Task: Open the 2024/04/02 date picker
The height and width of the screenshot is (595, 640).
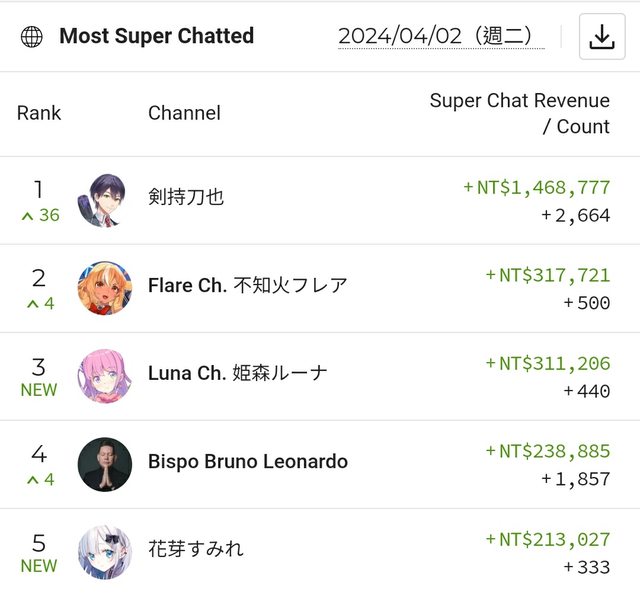Action: pos(441,36)
